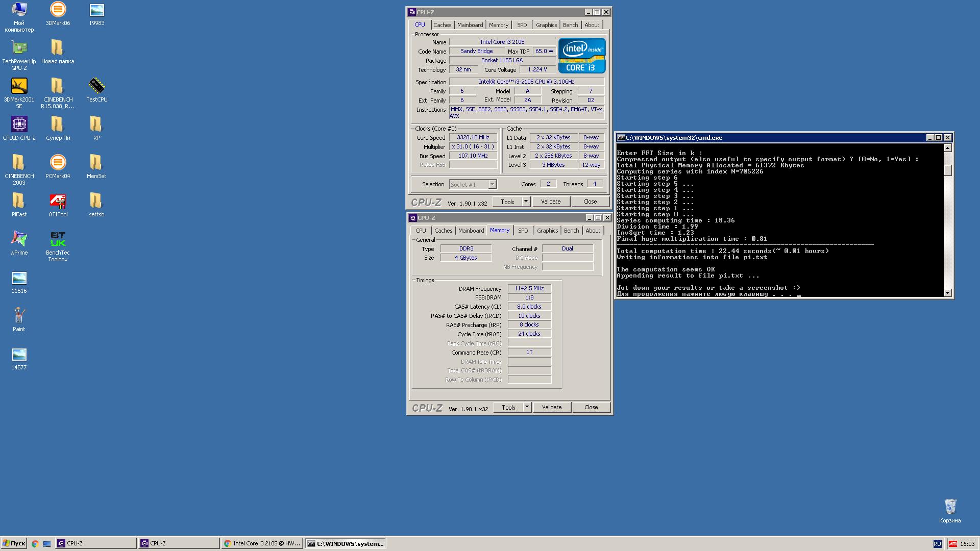
Task: Click Close button in bottom CPU-Z window
Action: coord(591,407)
